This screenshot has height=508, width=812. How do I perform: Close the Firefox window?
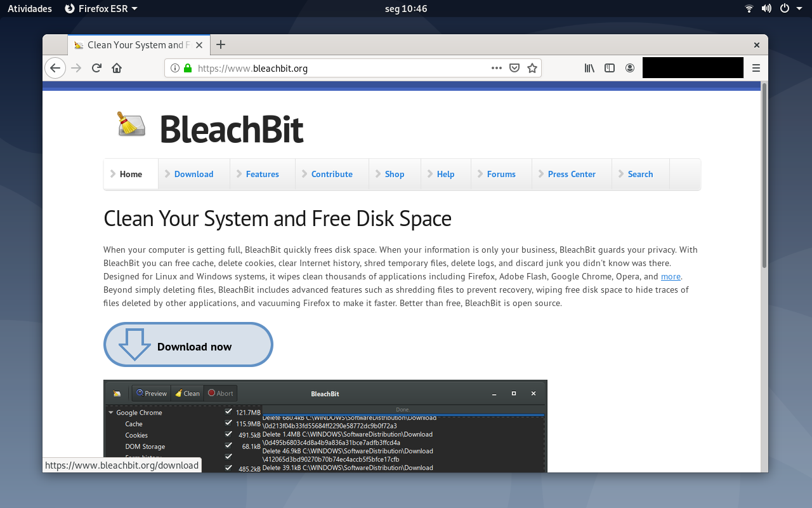pos(756,45)
